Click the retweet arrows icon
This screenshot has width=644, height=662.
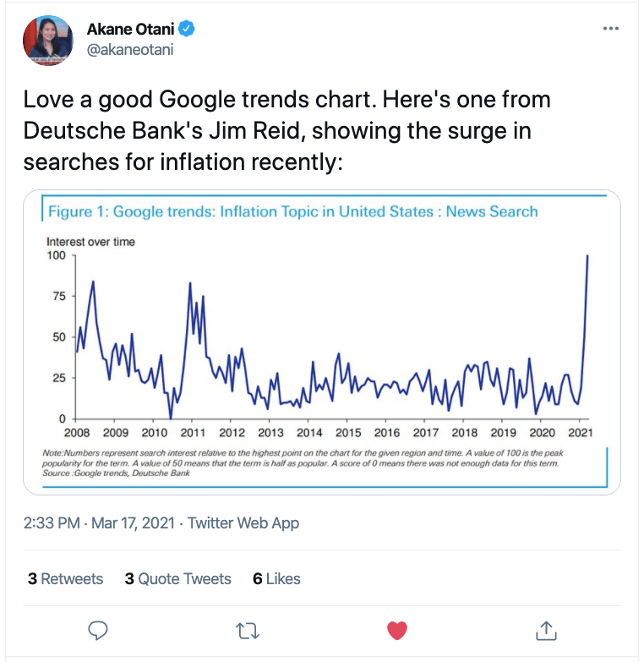pyautogui.click(x=248, y=630)
